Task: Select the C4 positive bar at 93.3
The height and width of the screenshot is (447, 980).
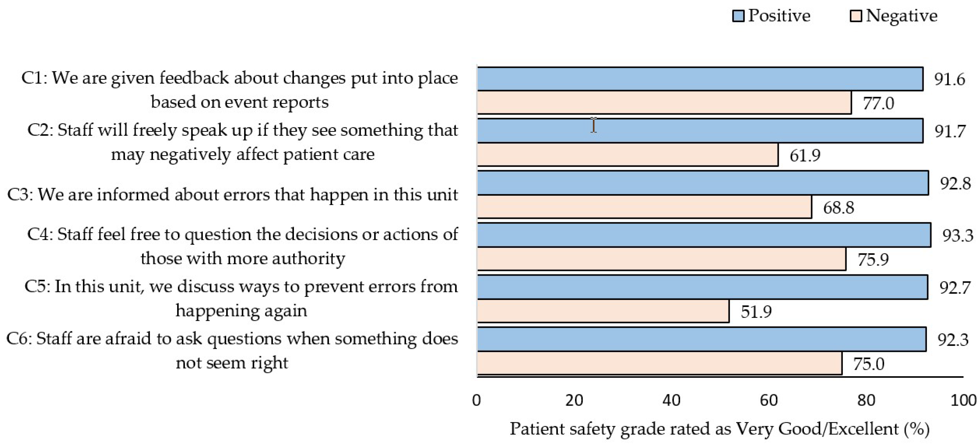Action: pos(704,235)
